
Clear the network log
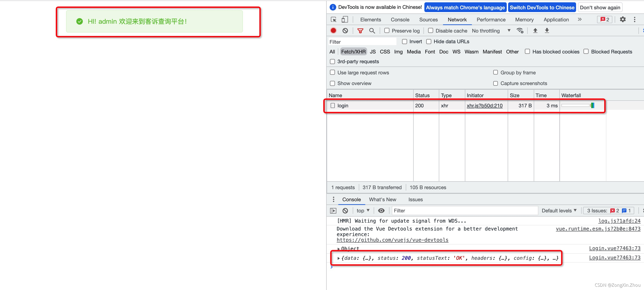(x=345, y=30)
